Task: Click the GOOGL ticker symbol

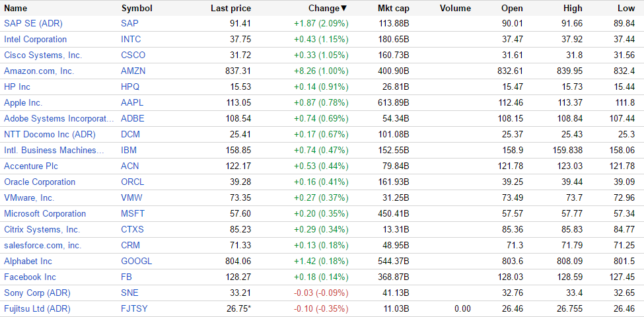Action: [136, 261]
